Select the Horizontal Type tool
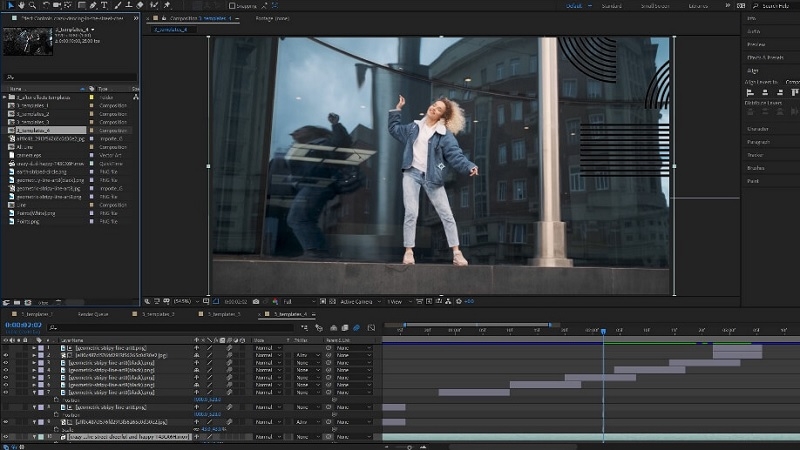800x450 pixels. [x=104, y=5]
